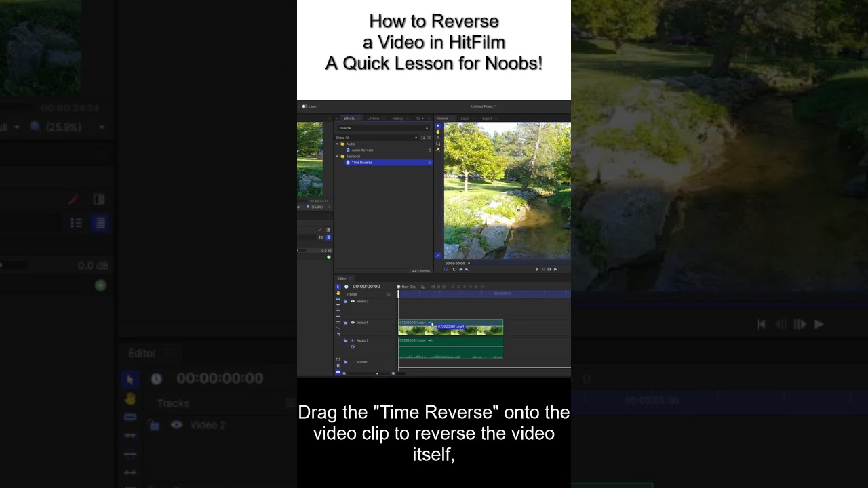Zoom out the timeline
Screen dimensions: 868x488
(x=344, y=373)
